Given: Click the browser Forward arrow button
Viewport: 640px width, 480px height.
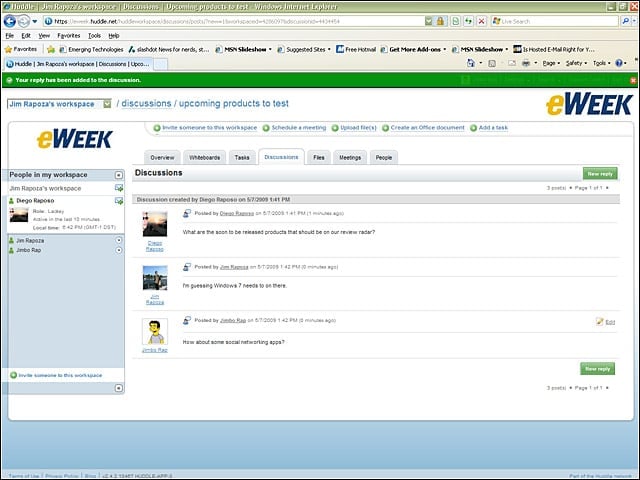Looking at the screenshot, I should tap(24, 21).
